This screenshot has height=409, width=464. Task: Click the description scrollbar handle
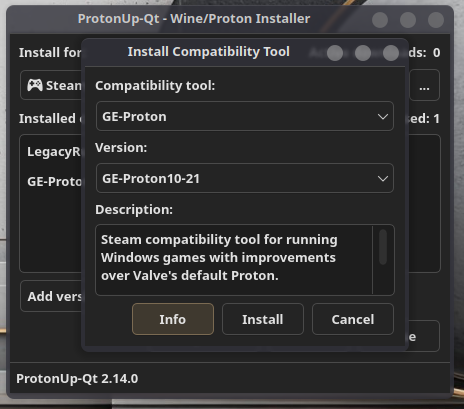tap(383, 247)
